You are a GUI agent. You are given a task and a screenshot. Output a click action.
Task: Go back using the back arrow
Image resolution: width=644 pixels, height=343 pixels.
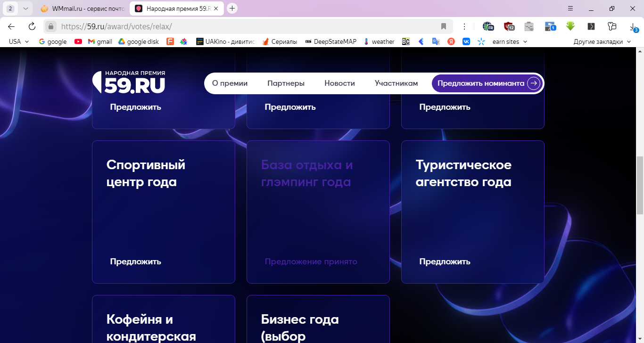pos(11,26)
